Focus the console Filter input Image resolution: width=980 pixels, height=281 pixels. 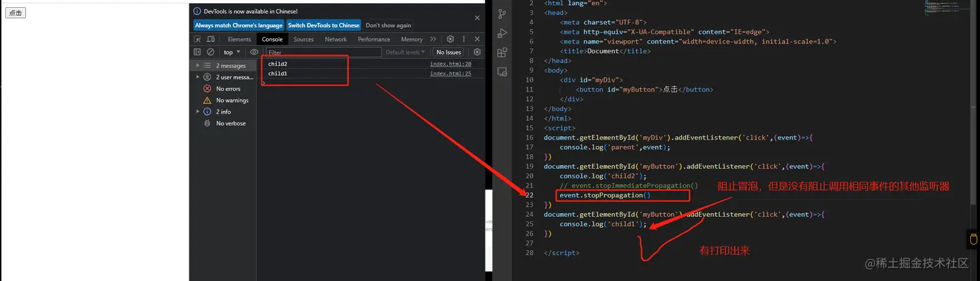tap(323, 52)
